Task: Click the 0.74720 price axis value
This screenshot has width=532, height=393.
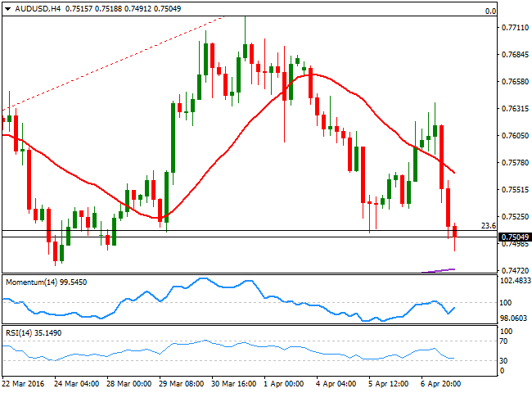Action: [x=515, y=270]
